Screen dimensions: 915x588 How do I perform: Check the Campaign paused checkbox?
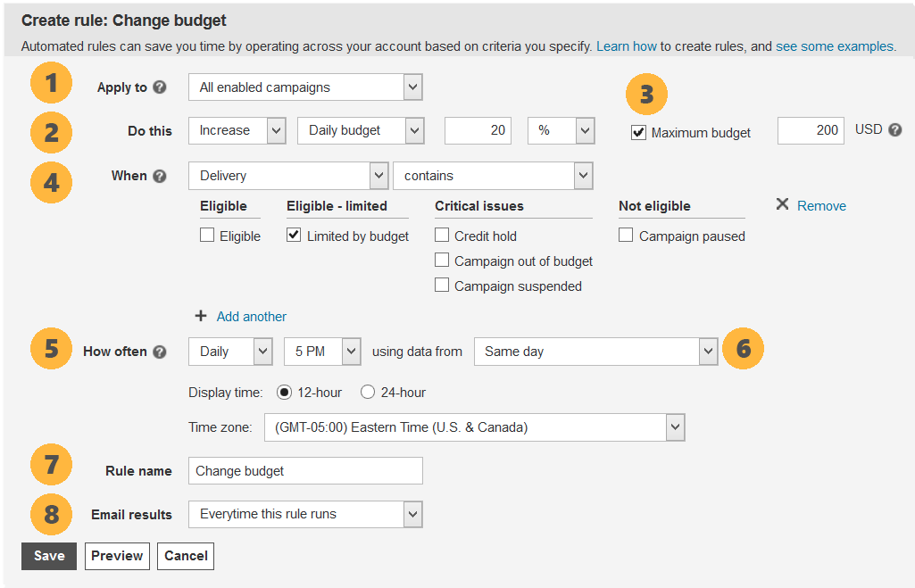pyautogui.click(x=626, y=235)
